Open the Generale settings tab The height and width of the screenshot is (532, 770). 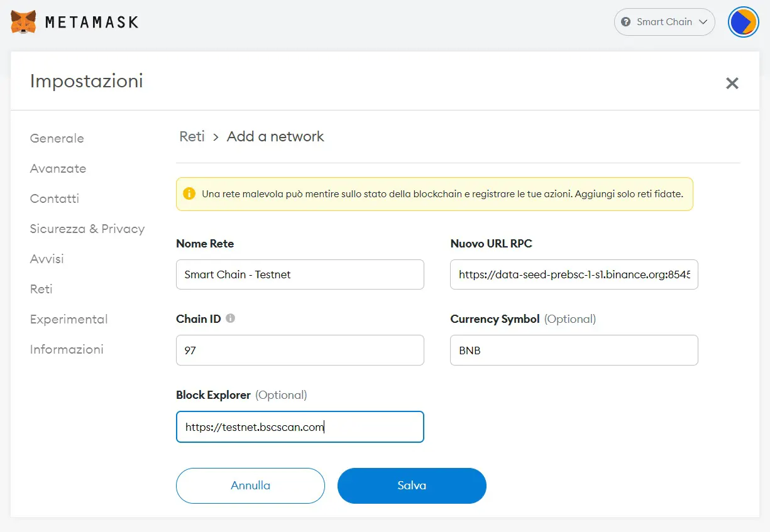[57, 138]
